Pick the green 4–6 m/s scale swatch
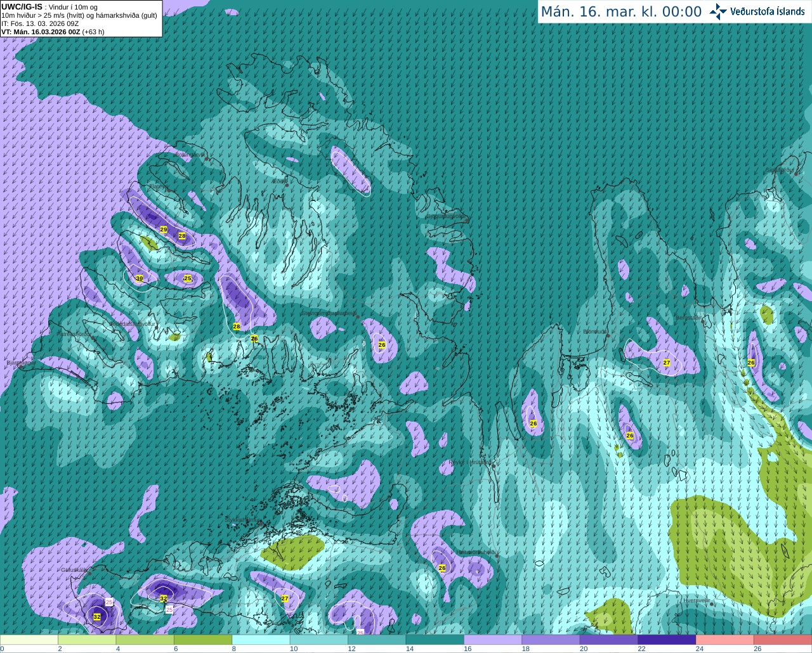812x653 pixels. [x=145, y=640]
